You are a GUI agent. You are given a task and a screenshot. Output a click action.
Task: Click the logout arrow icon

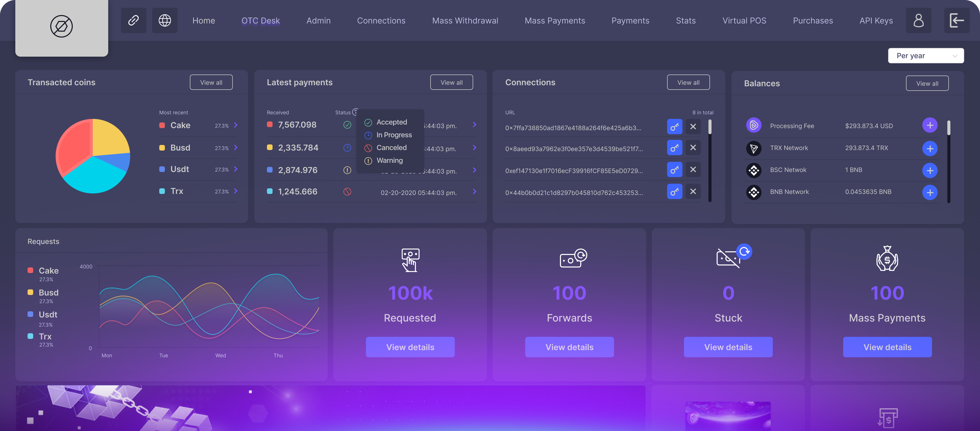957,20
